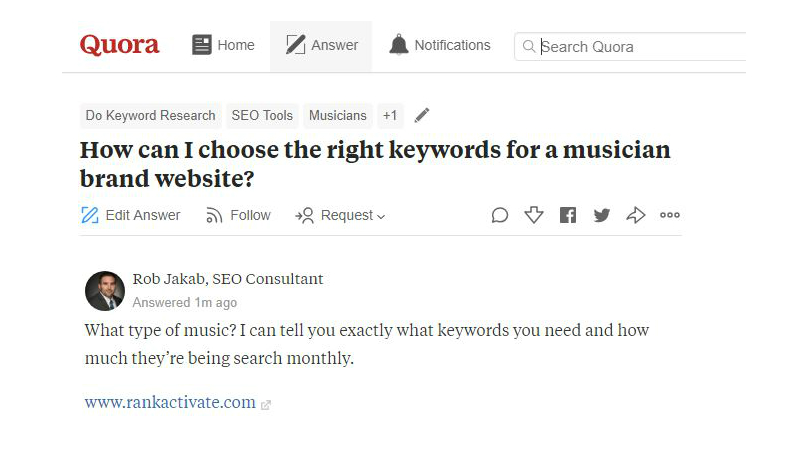Image resolution: width=800 pixels, height=450 pixels.
Task: Click Edit Answer
Action: click(x=131, y=215)
